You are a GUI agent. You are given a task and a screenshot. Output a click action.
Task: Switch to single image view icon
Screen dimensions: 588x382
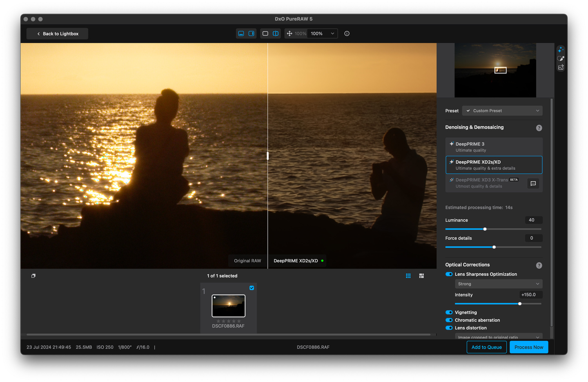(265, 34)
